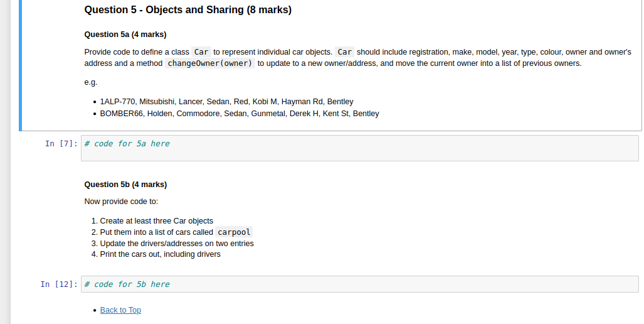Click inside the 5b code cell
The width and height of the screenshot is (644, 324).
pyautogui.click(x=359, y=284)
